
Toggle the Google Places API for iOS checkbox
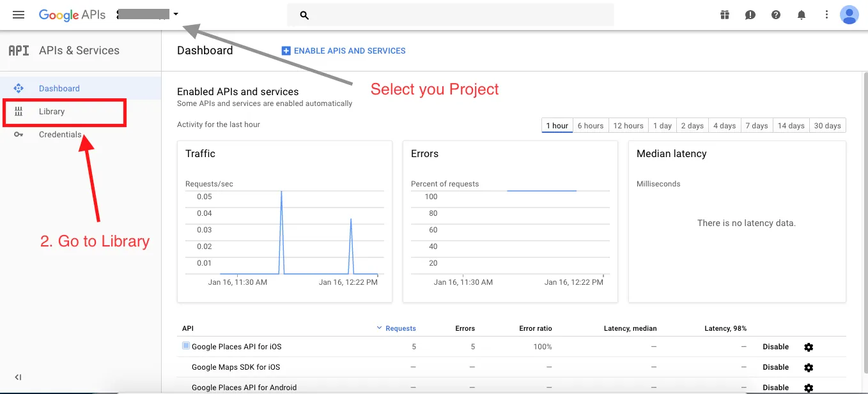(186, 346)
